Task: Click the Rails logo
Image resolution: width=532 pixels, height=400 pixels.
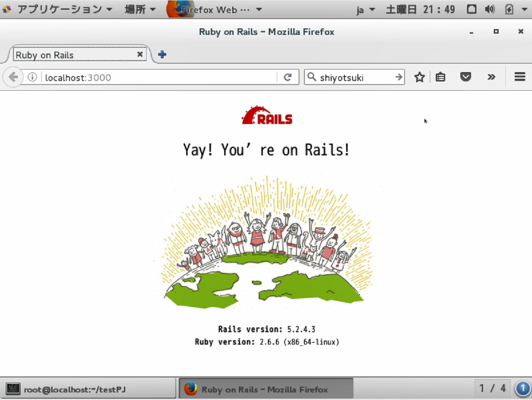Action: point(267,115)
